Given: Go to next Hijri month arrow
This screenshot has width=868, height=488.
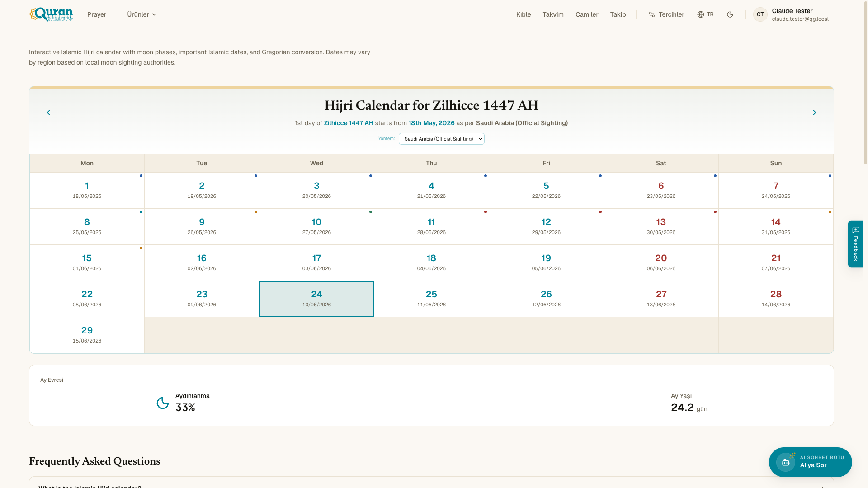Looking at the screenshot, I should tap(815, 113).
